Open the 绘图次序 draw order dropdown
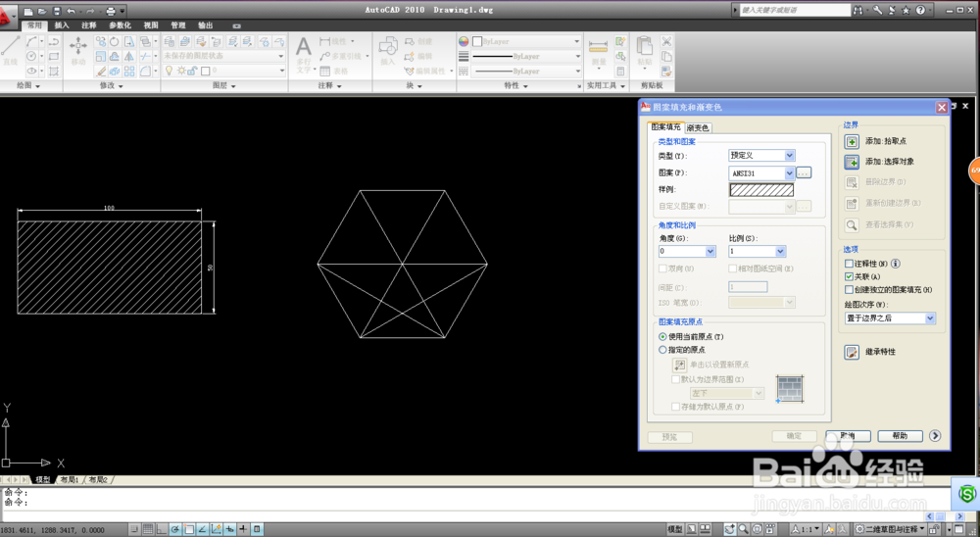The width and height of the screenshot is (980, 537). [x=890, y=318]
